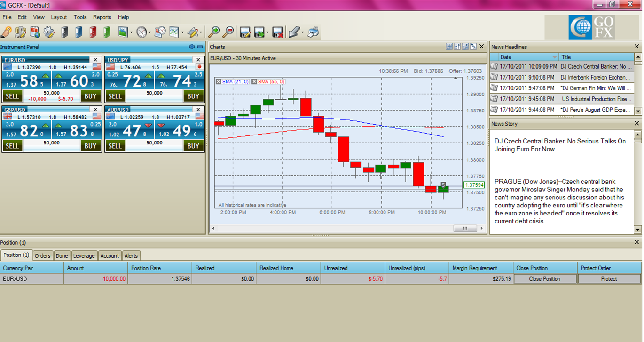Click the third icon in Charts header
The height and width of the screenshot is (342, 644).
pyautogui.click(x=465, y=47)
